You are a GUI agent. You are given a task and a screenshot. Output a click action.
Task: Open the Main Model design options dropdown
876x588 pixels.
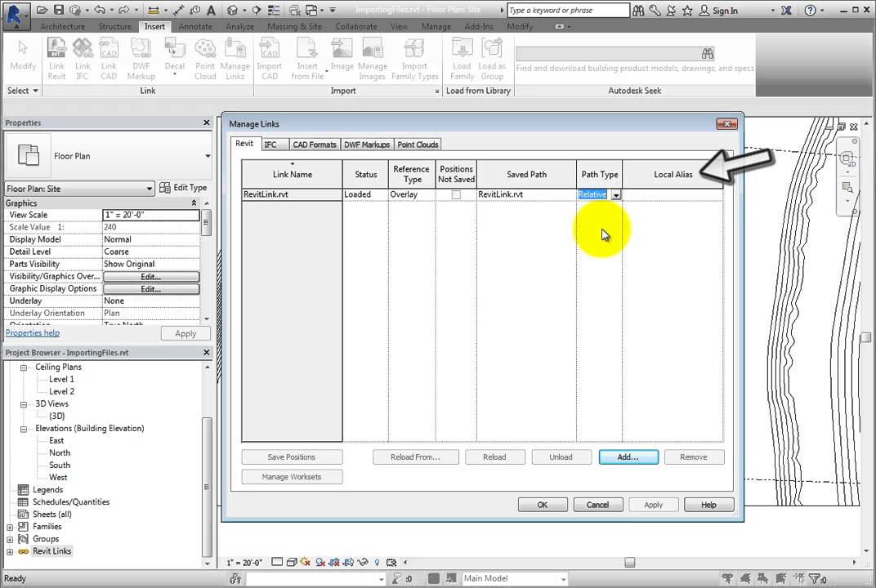pyautogui.click(x=563, y=578)
